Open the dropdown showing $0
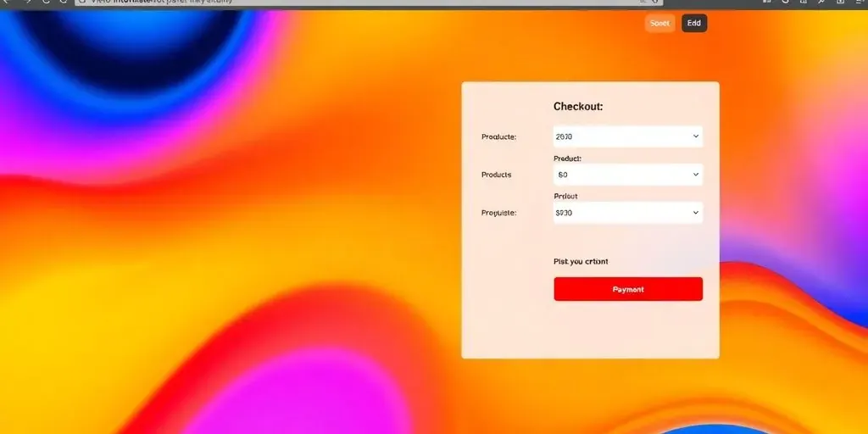 click(628, 175)
